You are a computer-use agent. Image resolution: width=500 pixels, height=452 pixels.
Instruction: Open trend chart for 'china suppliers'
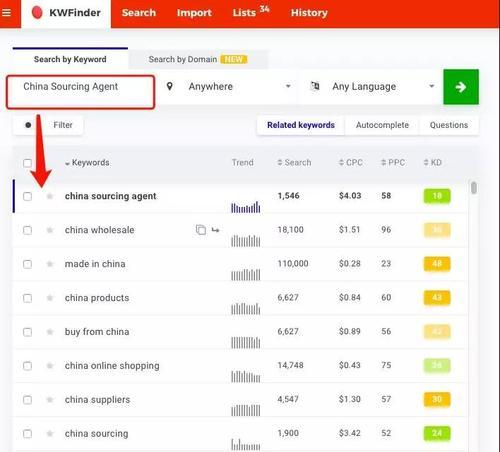click(246, 410)
